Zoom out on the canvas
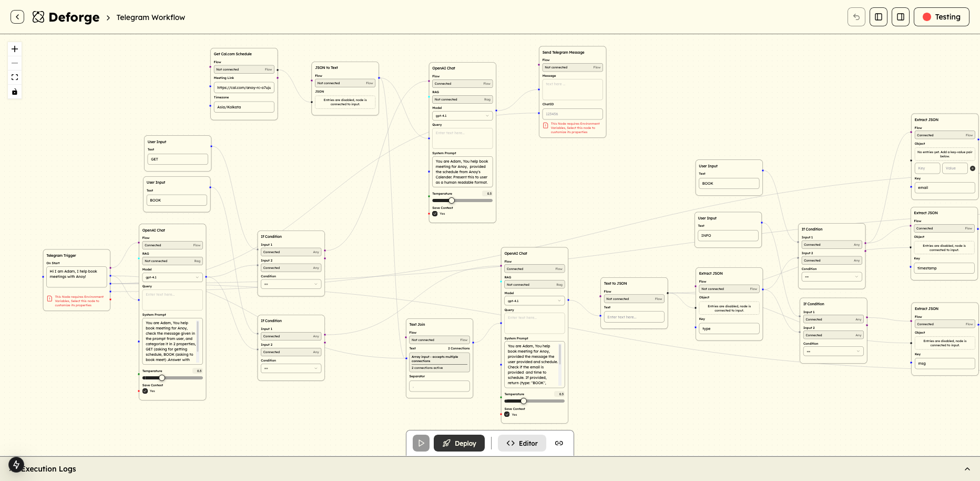The image size is (980, 481). point(15,63)
